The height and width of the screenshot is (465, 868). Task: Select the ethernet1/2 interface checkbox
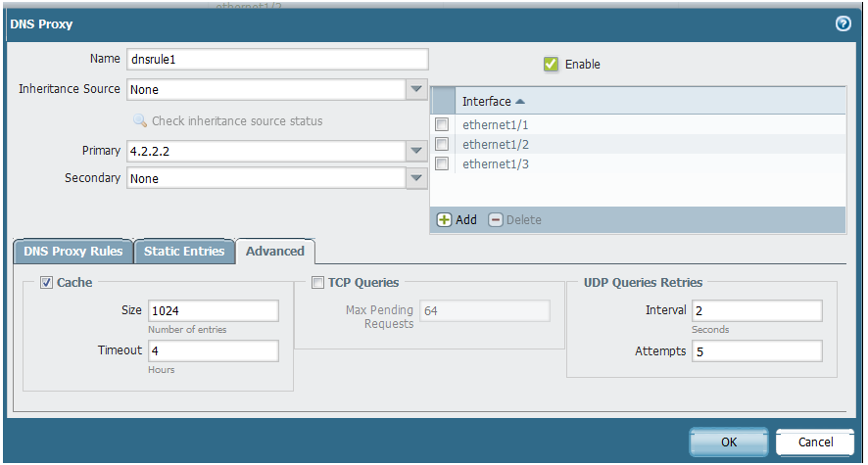442,144
